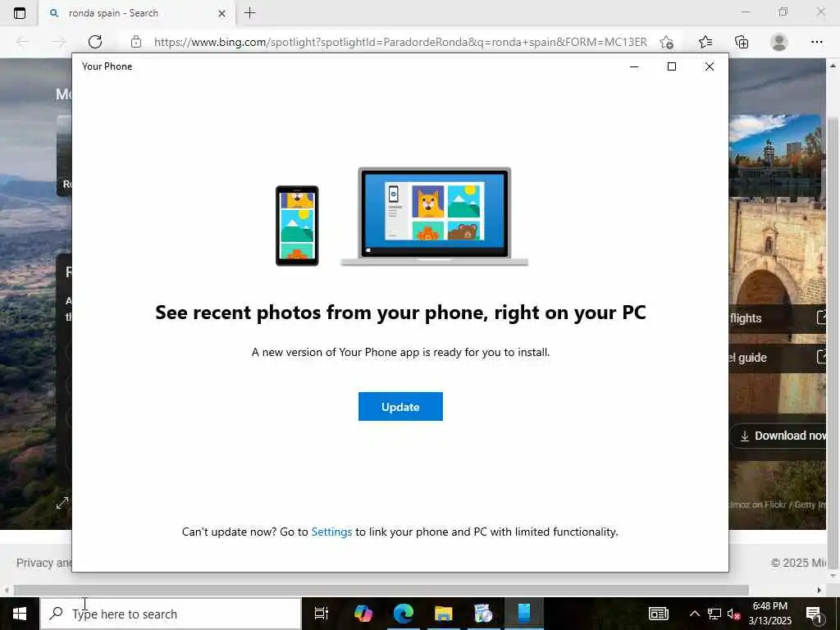This screenshot has width=840, height=630.
Task: Add this page to favorites
Action: click(x=666, y=42)
